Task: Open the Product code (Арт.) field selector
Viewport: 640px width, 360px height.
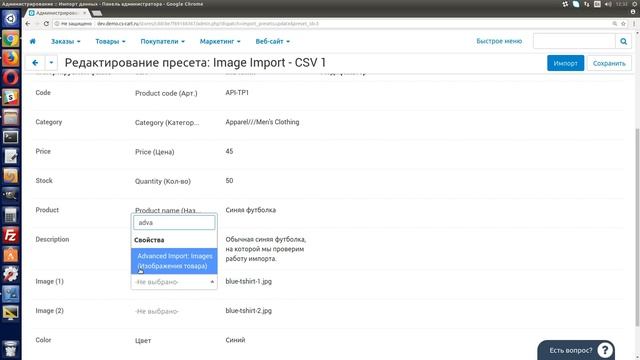Action: click(x=166, y=93)
